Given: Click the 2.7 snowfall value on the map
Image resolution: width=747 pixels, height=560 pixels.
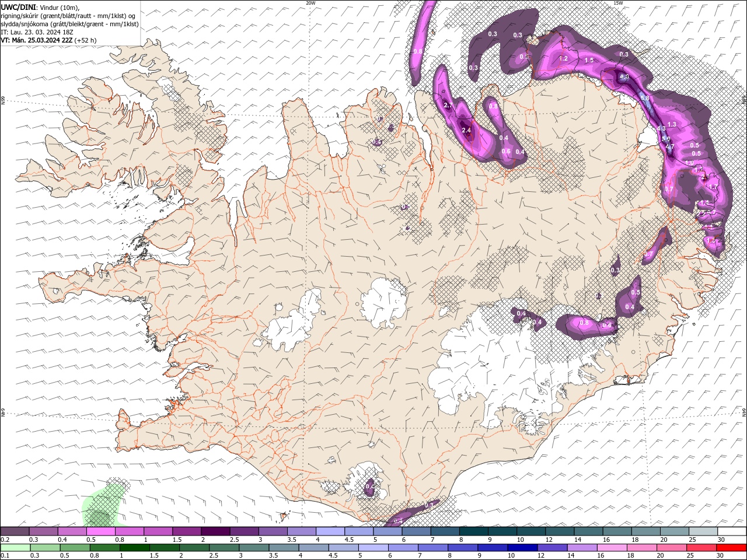Looking at the screenshot, I should [x=448, y=105].
